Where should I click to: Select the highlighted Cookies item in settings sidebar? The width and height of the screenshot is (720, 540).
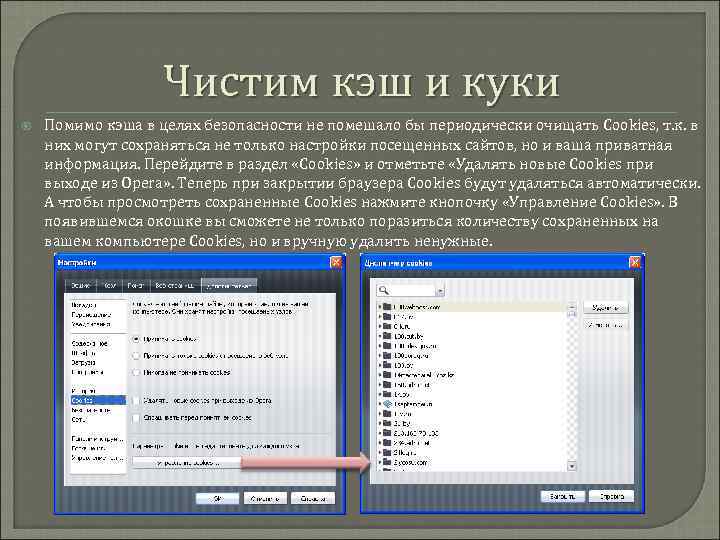(98, 400)
